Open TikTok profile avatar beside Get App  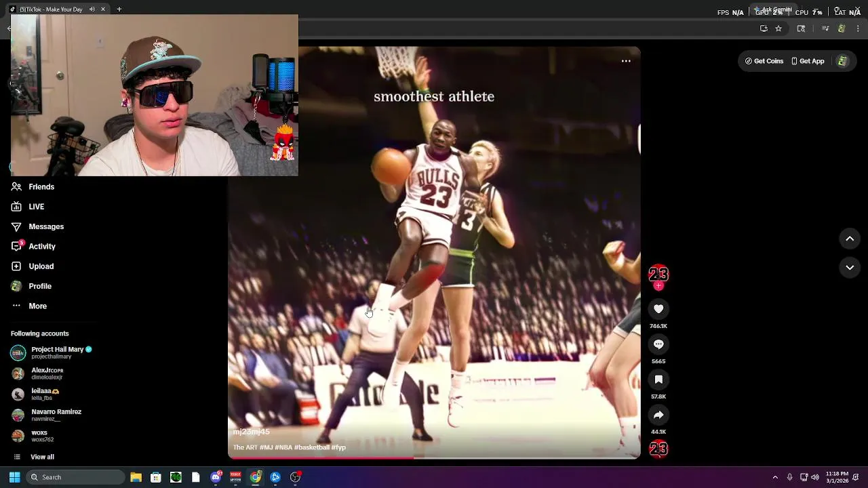[x=842, y=61]
